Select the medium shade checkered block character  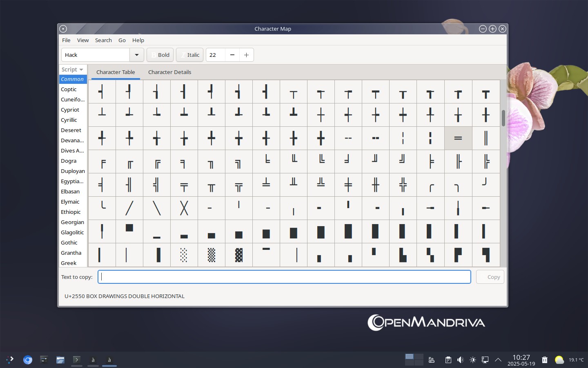click(x=212, y=255)
